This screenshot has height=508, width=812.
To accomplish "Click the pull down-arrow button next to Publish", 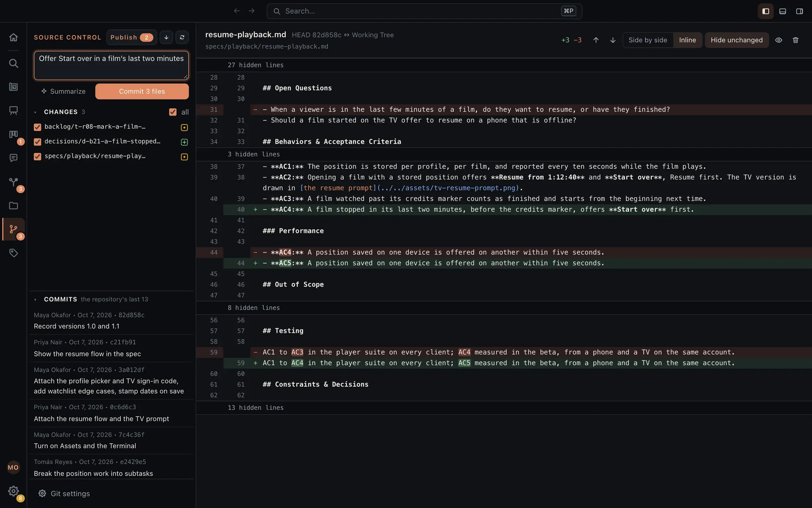I will [166, 37].
